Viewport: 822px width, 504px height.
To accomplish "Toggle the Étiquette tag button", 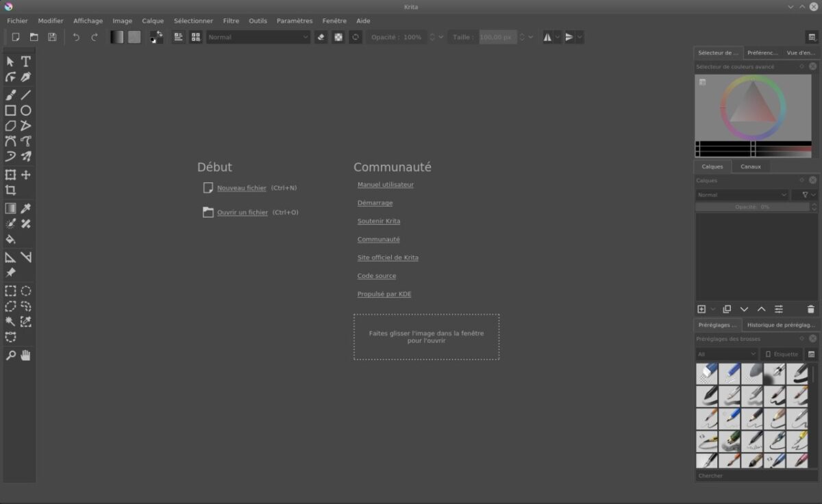I will (x=782, y=354).
